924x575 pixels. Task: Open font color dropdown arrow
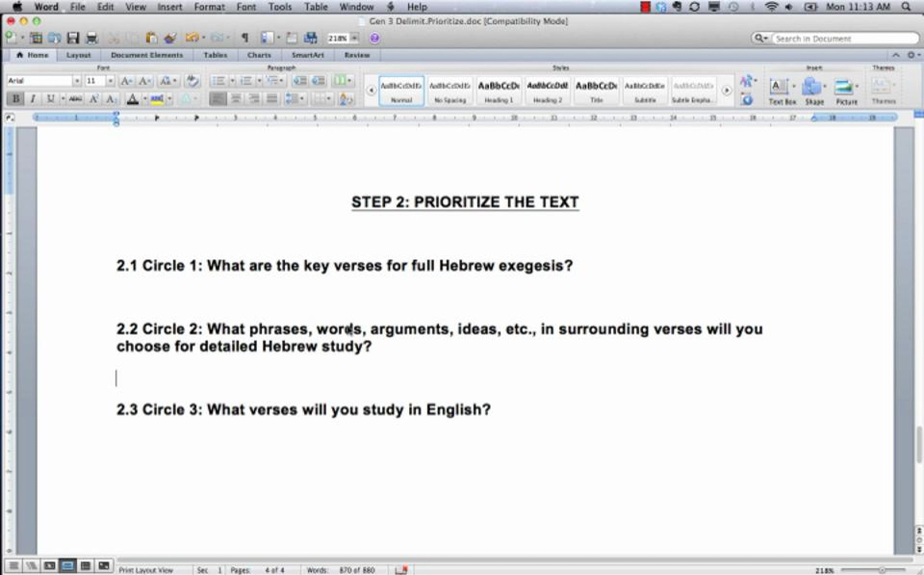coord(145,99)
